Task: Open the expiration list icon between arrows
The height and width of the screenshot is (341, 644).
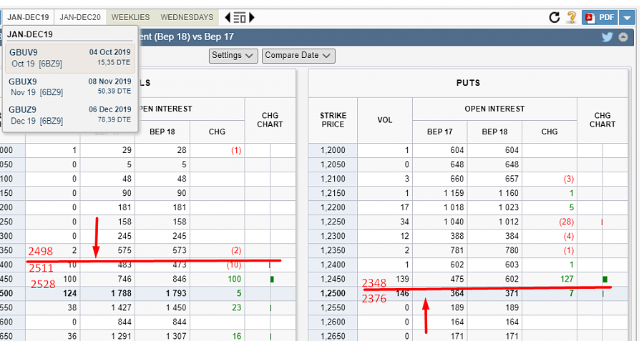Action: click(240, 17)
